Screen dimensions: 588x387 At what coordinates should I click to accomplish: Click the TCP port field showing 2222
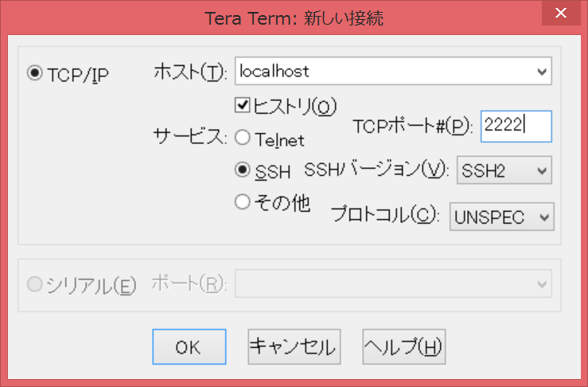pos(516,126)
